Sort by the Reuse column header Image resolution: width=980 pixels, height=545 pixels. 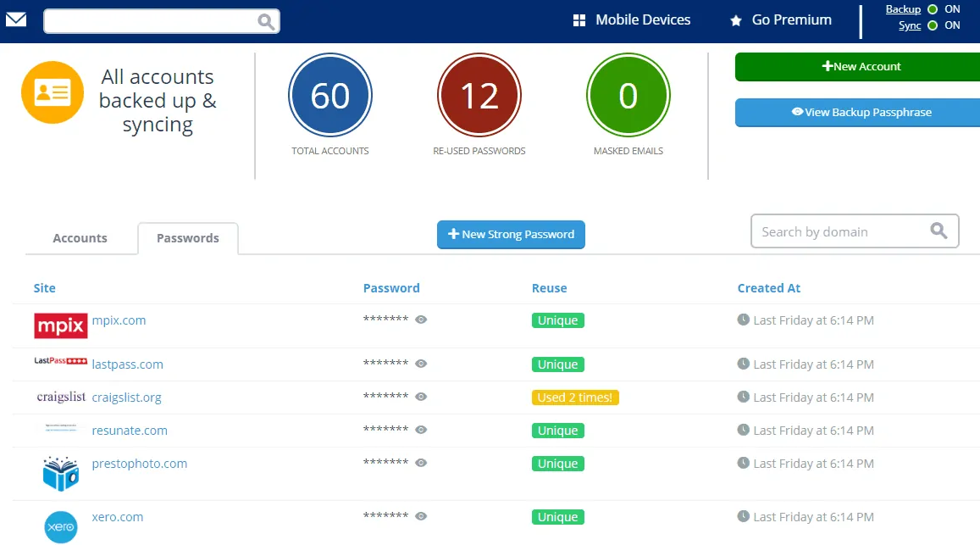coord(550,288)
